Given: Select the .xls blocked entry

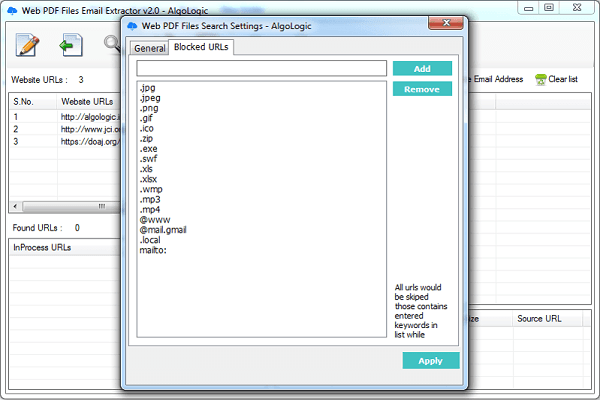Looking at the screenshot, I should point(146,169).
